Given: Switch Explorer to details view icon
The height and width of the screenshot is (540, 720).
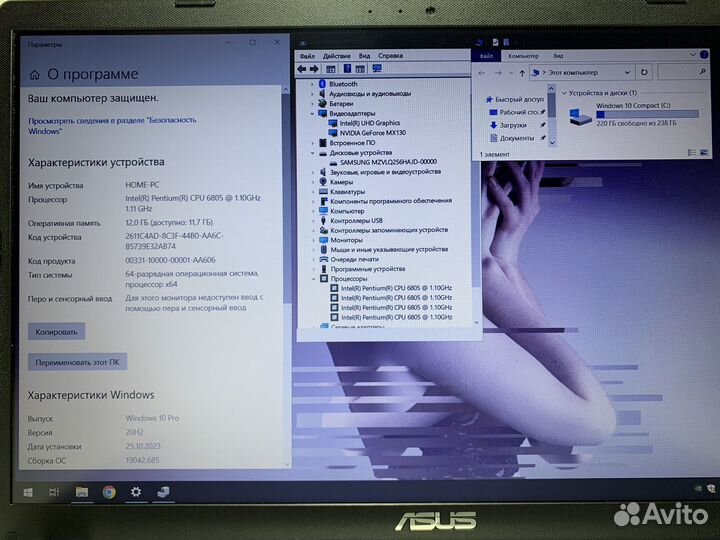Looking at the screenshot, I should [692, 152].
